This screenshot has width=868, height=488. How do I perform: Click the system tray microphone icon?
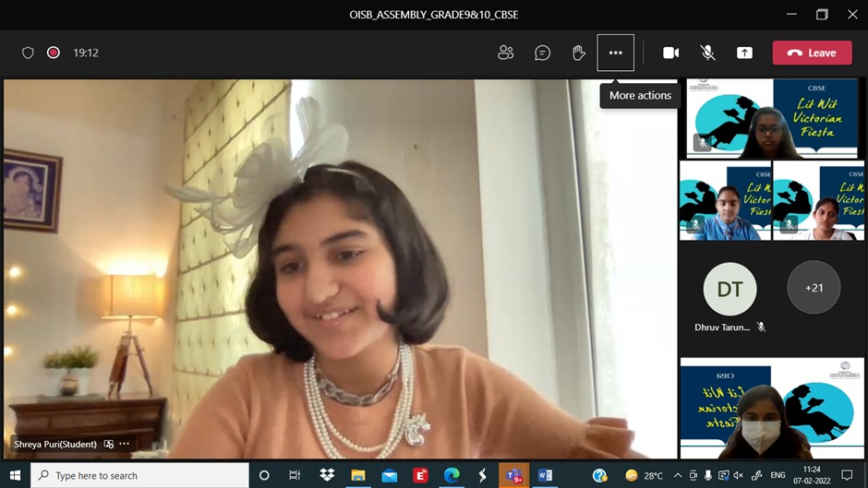point(708,475)
